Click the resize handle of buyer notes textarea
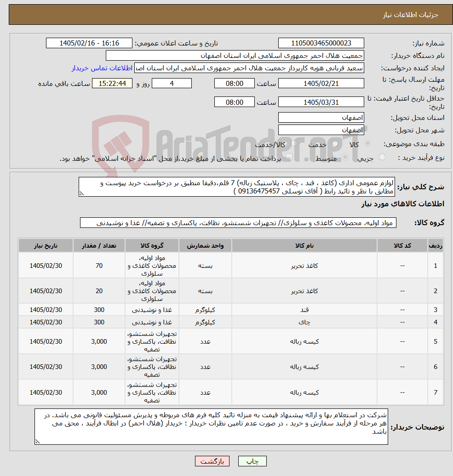 37,442
